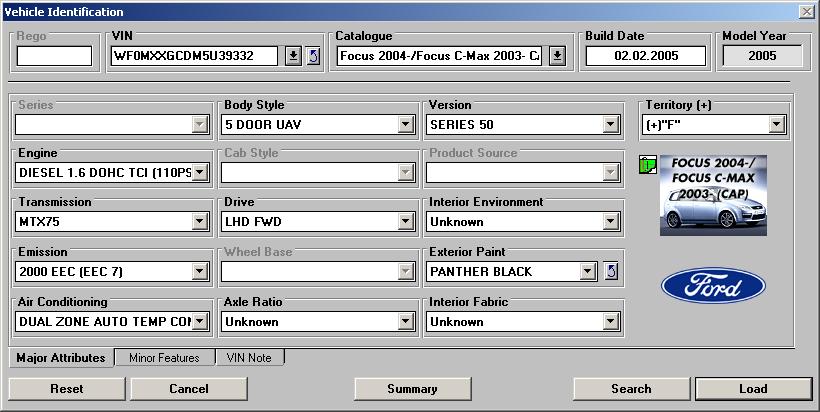The width and height of the screenshot is (820, 412).
Task: Expand the Territory (+) dropdown
Action: click(776, 125)
